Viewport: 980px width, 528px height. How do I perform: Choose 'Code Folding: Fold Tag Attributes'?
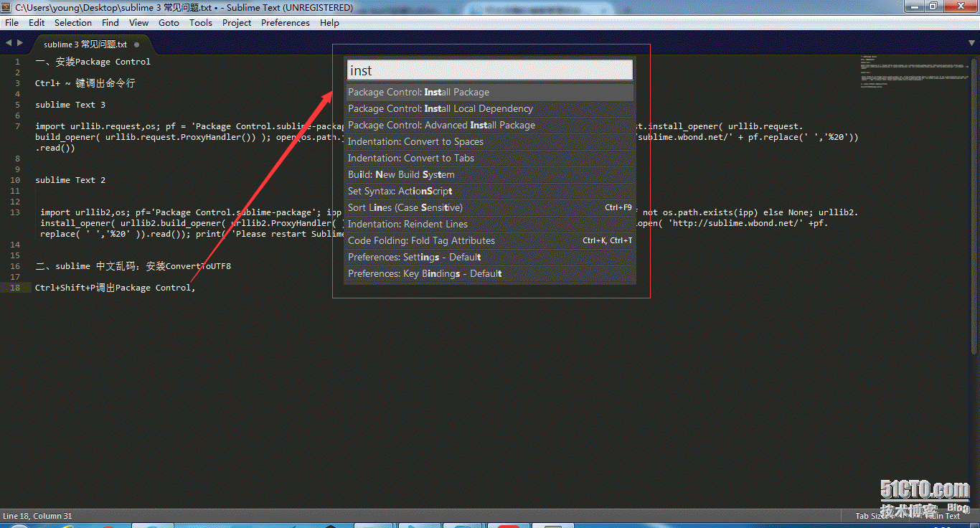click(x=490, y=240)
